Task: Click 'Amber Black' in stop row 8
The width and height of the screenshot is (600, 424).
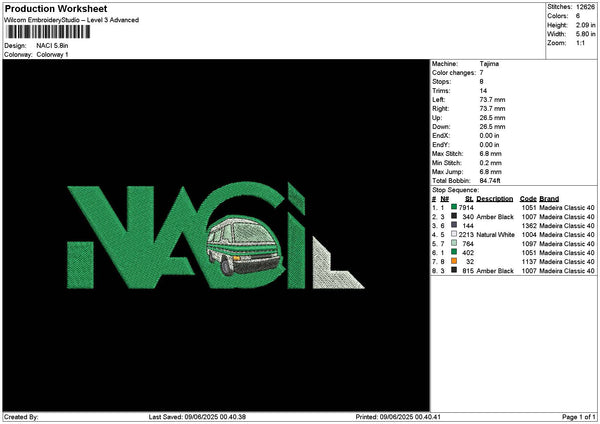Action: [495, 271]
